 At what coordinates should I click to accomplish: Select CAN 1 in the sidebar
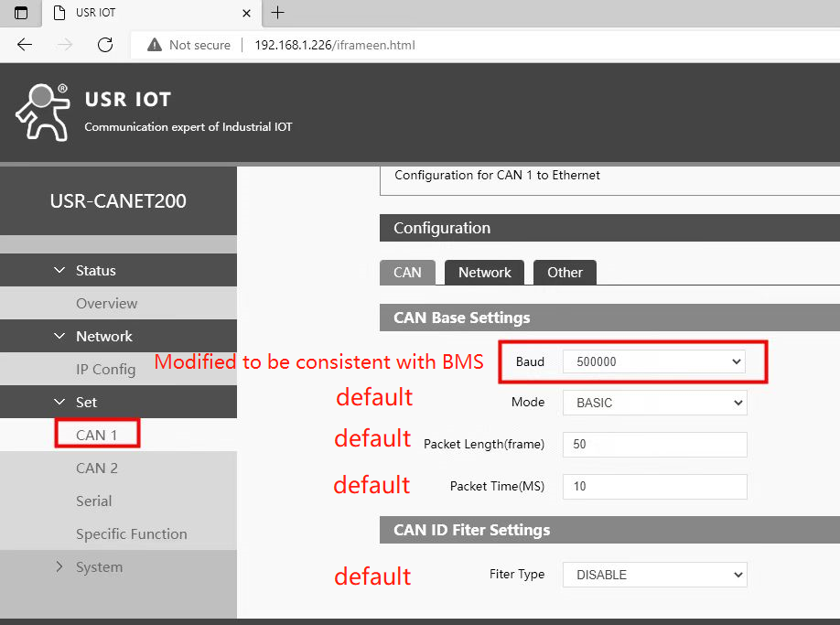coord(96,435)
